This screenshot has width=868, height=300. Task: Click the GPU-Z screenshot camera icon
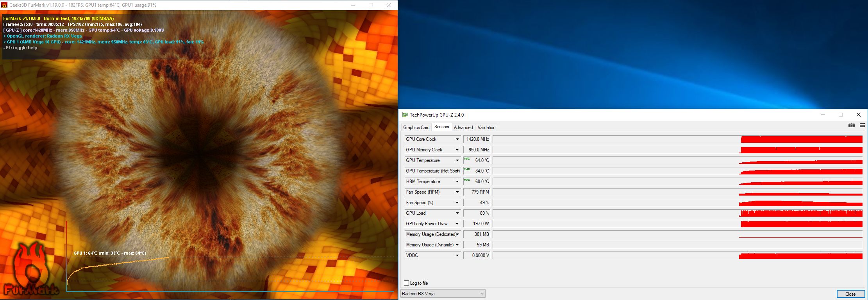(x=852, y=125)
